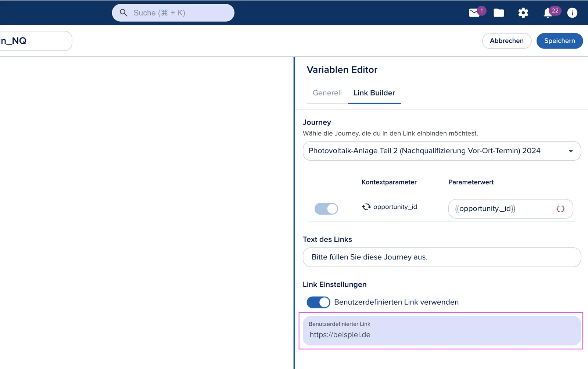
Task: Click the Journey section heading
Action: click(x=317, y=122)
